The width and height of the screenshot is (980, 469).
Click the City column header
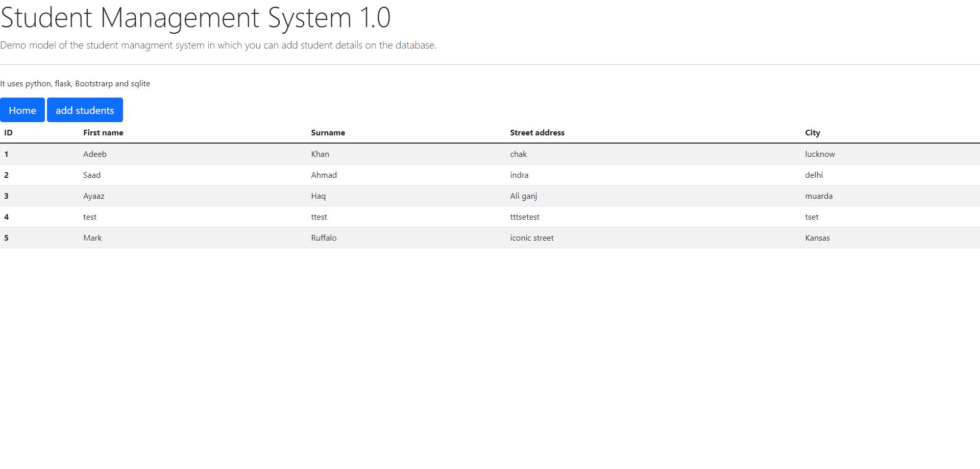[x=812, y=132]
